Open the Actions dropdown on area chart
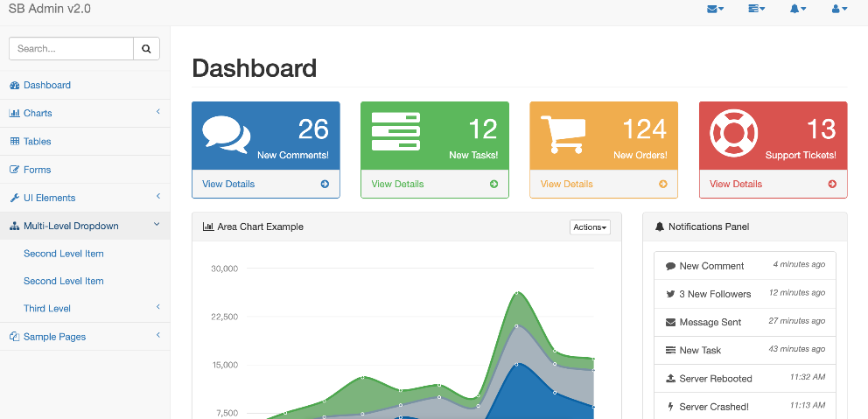This screenshot has width=868, height=419. tap(590, 227)
